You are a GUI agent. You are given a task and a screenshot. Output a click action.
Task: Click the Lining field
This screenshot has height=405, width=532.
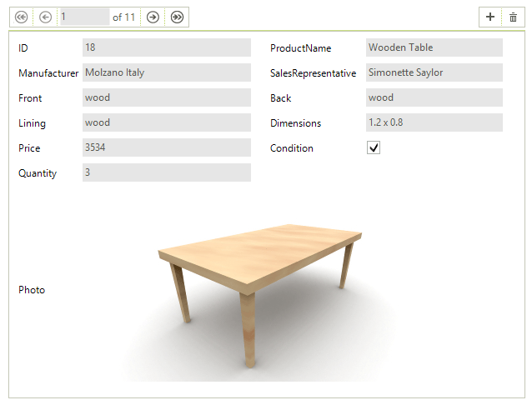click(x=166, y=122)
